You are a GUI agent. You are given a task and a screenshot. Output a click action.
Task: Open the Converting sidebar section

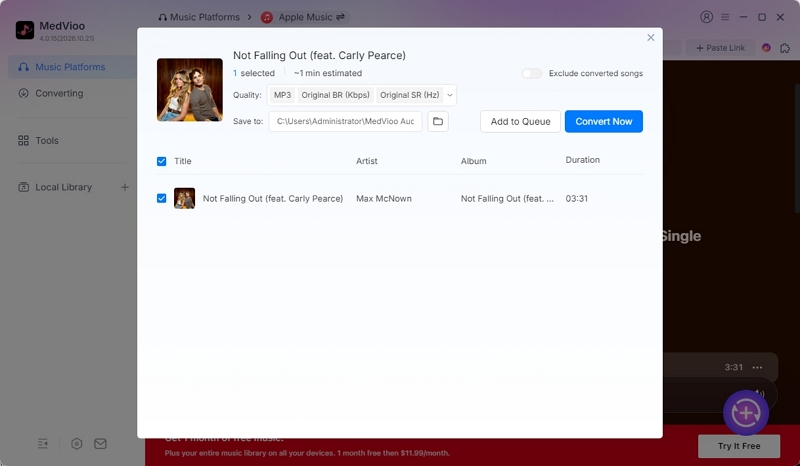click(71, 93)
